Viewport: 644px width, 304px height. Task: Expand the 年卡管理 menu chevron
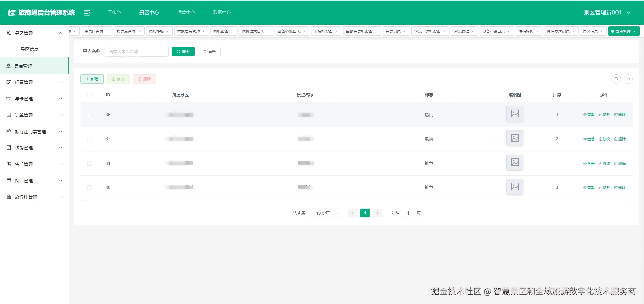coord(61,99)
